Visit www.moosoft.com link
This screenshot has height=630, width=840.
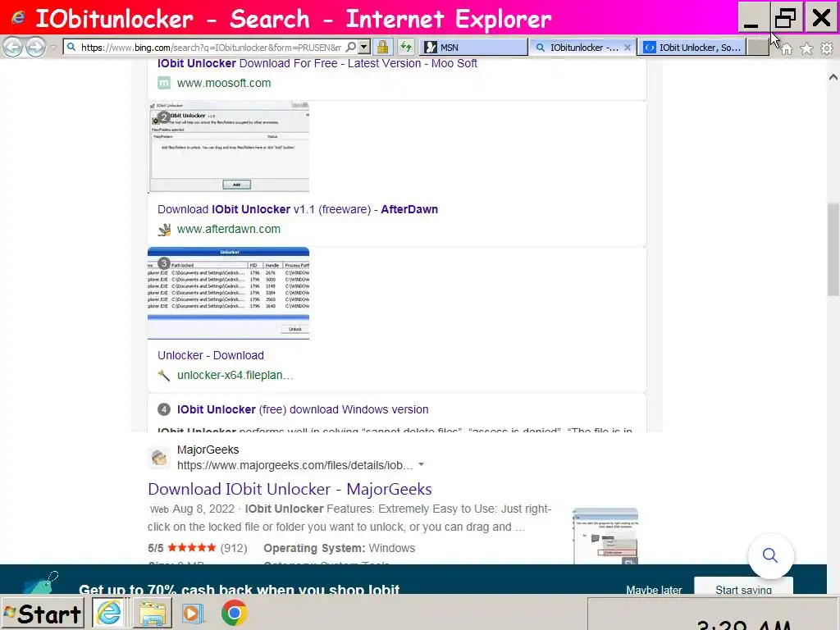click(224, 83)
